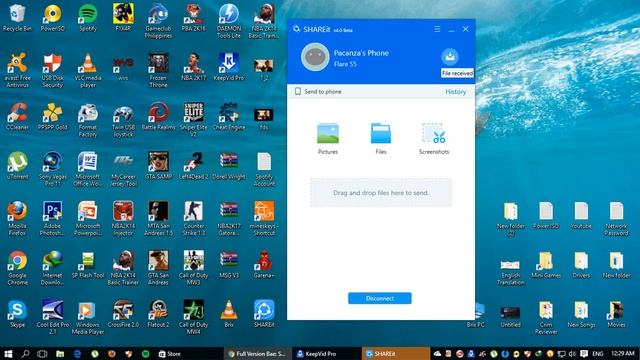Open the Windows Media Player shortcut

click(x=88, y=317)
